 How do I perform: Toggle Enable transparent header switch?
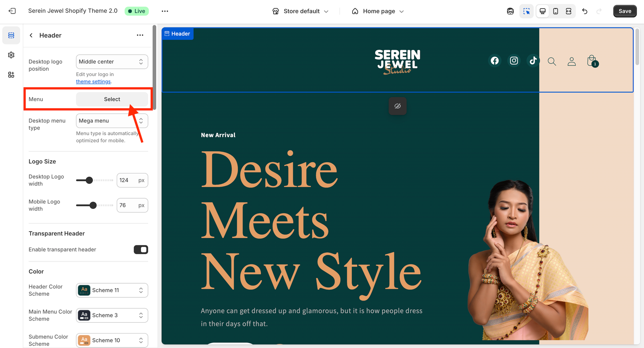[141, 250]
